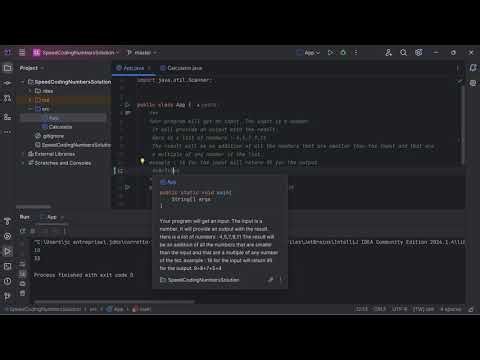Screen dimensions: 480x360
Task: Close the App run tab
Action: 62,217
